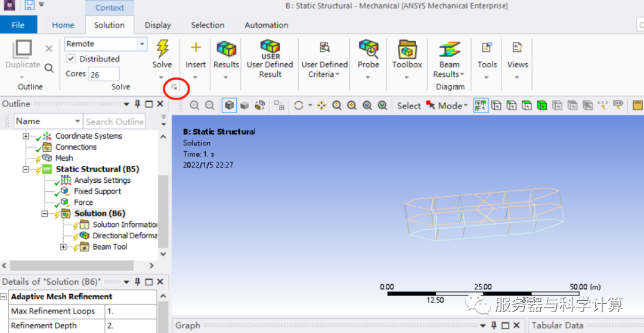The image size is (644, 333).
Task: Open the quick access toolbar dropdown arrow
Action: click(42, 5)
